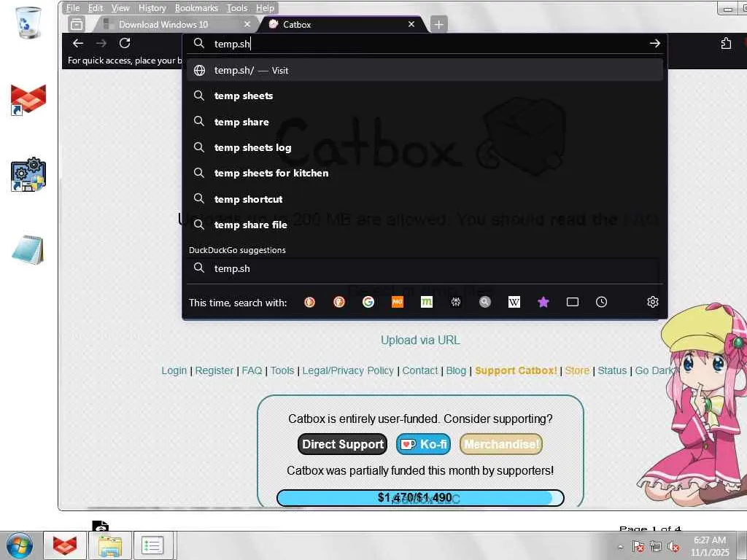Click the Windows Start orb

(20, 545)
